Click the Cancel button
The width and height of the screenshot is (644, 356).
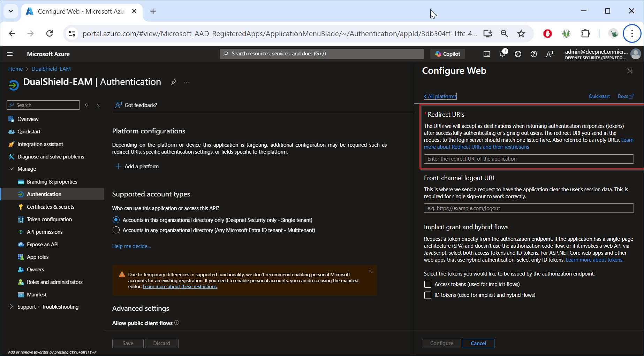[x=478, y=343]
